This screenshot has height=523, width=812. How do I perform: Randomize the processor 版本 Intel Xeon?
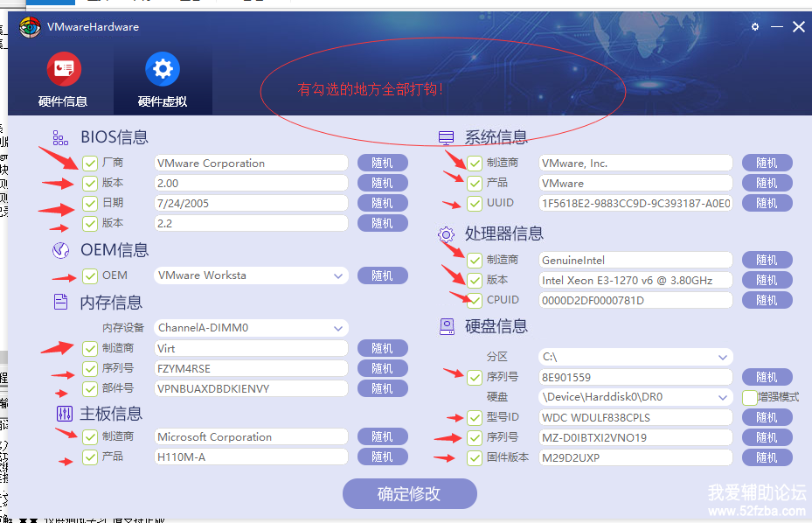[767, 280]
